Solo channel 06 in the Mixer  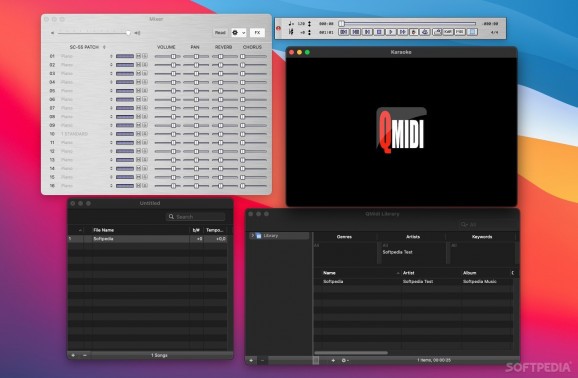145,99
